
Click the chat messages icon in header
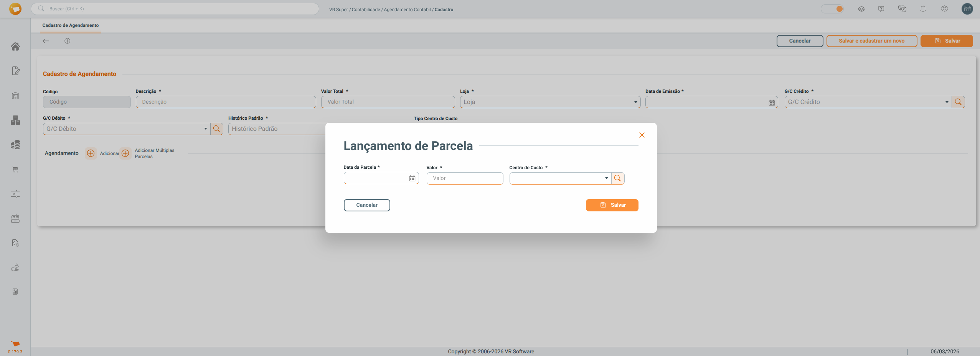click(902, 9)
